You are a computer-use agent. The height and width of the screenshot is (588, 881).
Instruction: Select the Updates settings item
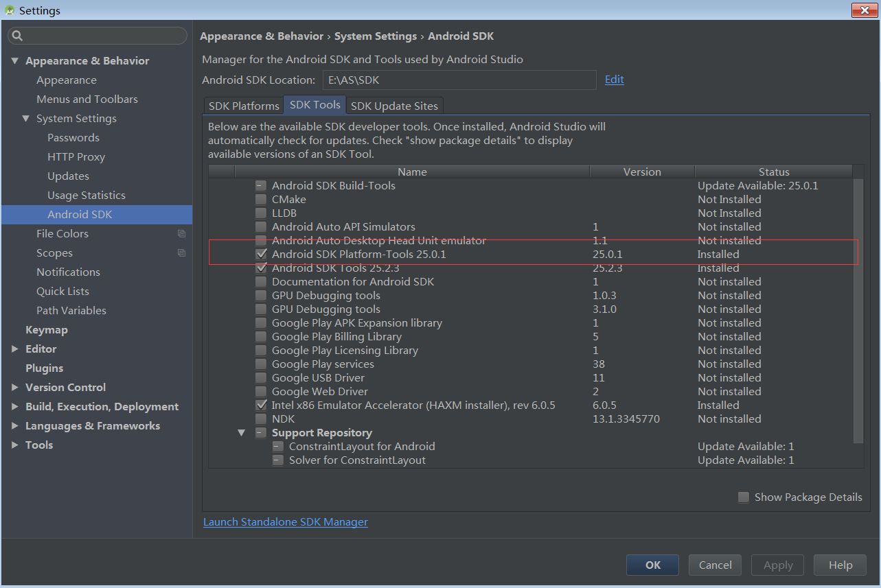tap(68, 176)
